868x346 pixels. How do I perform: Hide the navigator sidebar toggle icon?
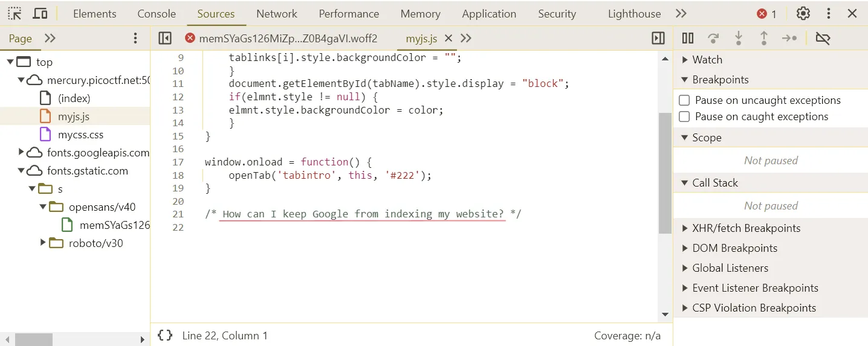point(165,38)
